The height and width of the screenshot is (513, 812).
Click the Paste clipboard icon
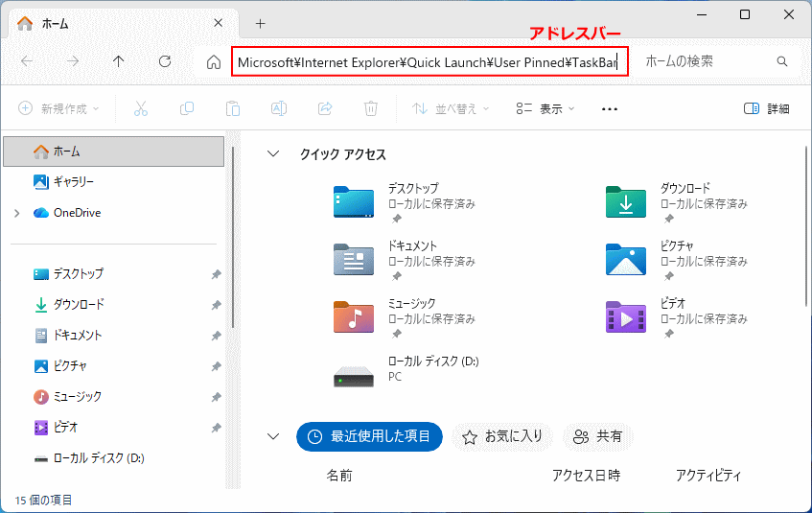(233, 108)
